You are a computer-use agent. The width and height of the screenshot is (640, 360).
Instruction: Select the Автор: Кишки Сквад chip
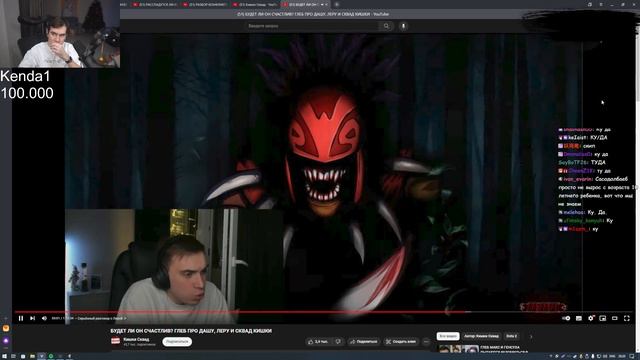[481, 336]
